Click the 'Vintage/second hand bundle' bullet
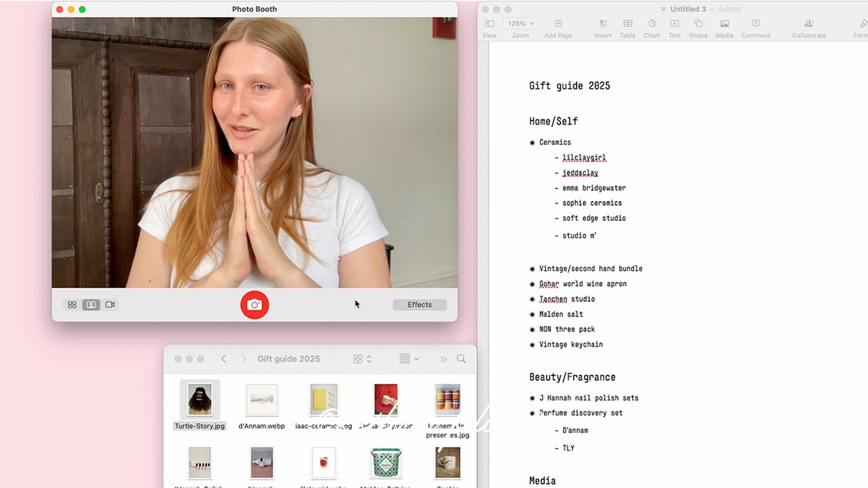868x488 pixels. tap(591, 268)
